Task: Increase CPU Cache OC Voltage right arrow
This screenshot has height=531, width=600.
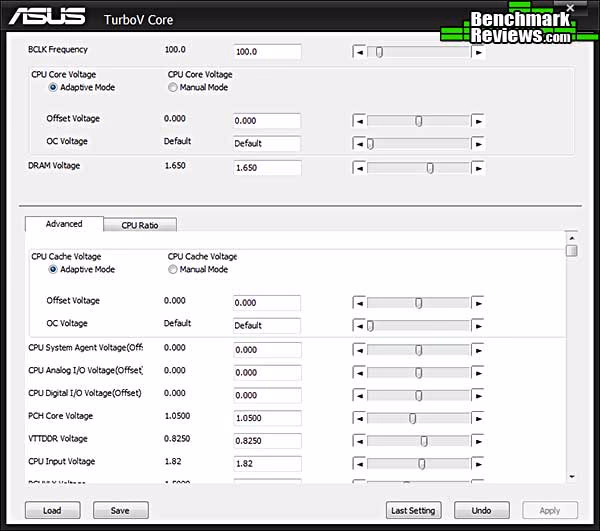Action: (x=478, y=326)
